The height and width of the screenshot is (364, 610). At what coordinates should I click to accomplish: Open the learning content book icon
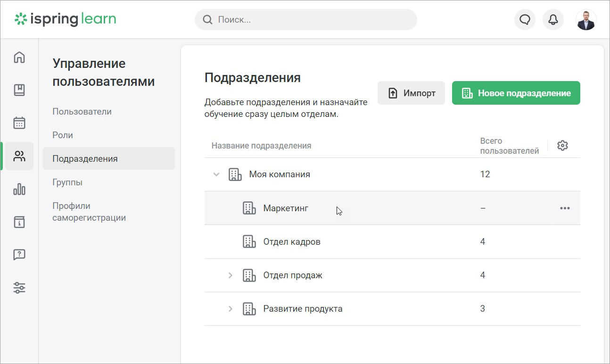(19, 90)
